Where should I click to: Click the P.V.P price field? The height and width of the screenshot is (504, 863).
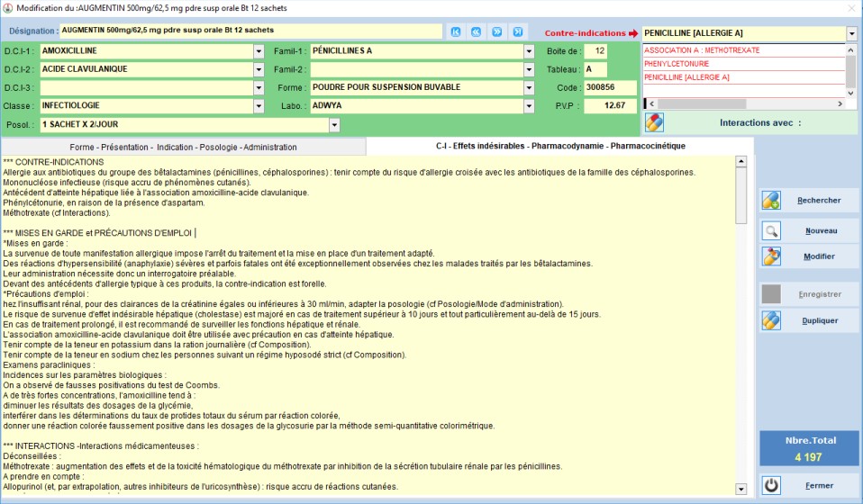coord(610,106)
